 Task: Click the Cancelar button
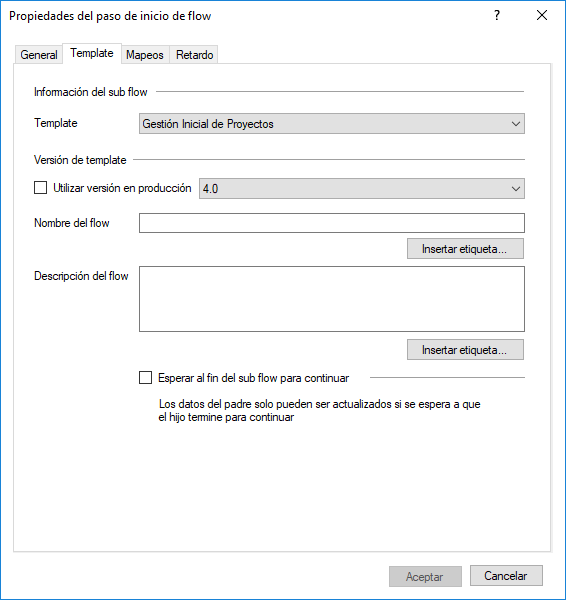(x=506, y=576)
